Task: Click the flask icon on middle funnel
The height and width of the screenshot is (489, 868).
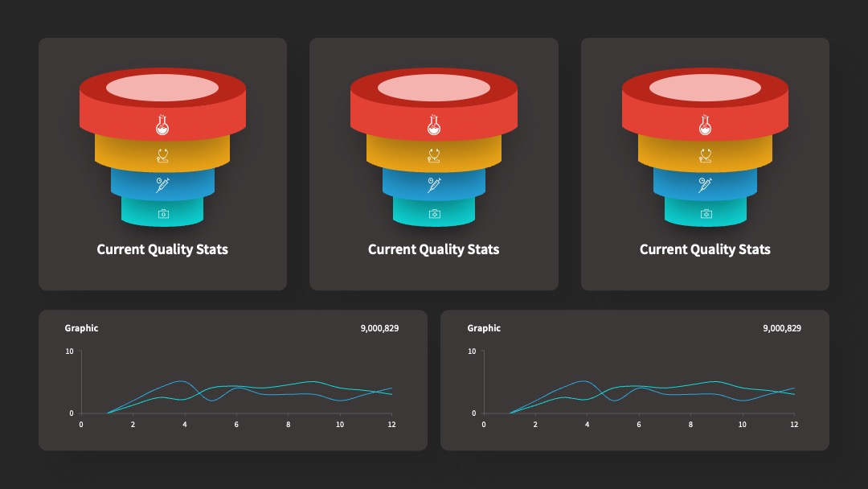Action: point(434,125)
